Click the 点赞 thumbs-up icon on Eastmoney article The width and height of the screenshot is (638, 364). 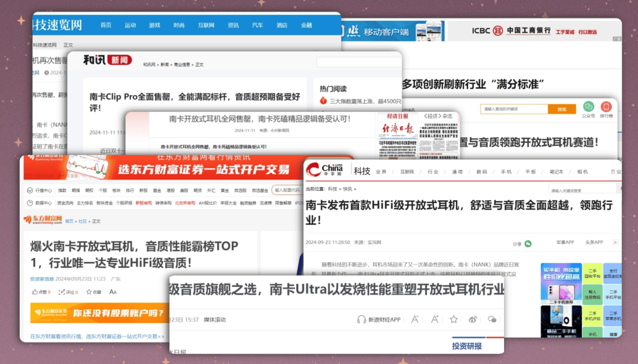coord(35,292)
